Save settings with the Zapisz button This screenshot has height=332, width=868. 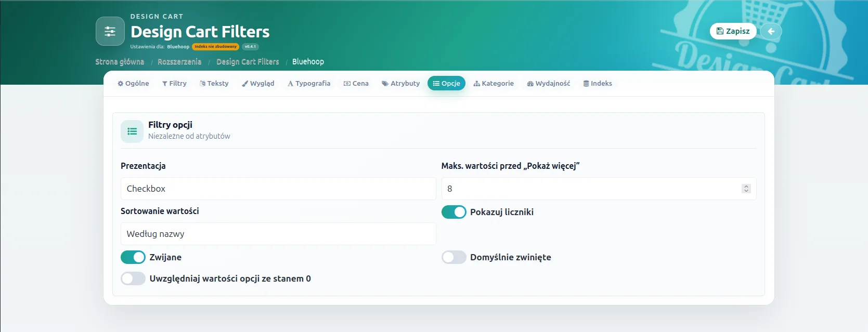733,31
